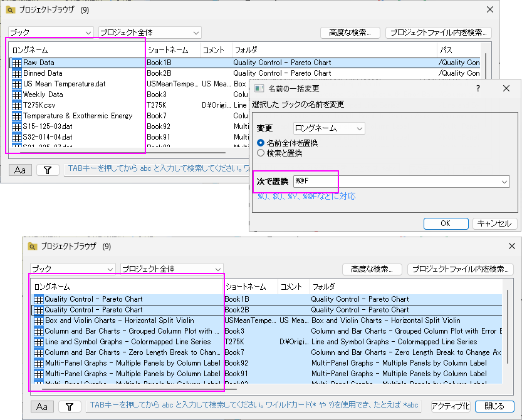This screenshot has height=420, width=522.
Task: Click the icon beside Line and Symbol Graphs row
Action: (39, 342)
